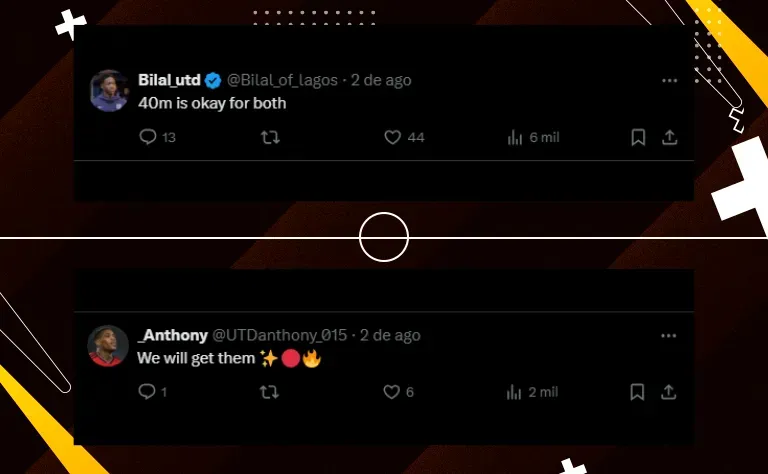Open the _Anthony display name link
This screenshot has width=768, height=474.
(173, 335)
